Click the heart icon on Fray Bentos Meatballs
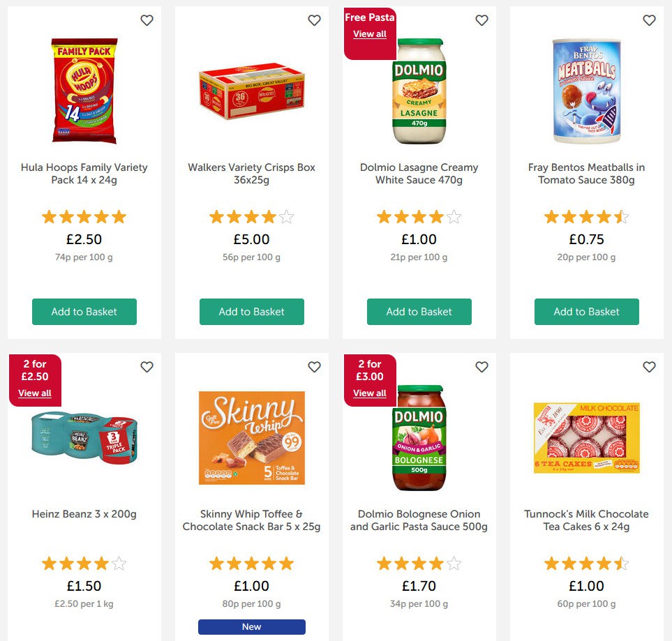Screen dimensions: 672x641 pyautogui.click(x=649, y=20)
